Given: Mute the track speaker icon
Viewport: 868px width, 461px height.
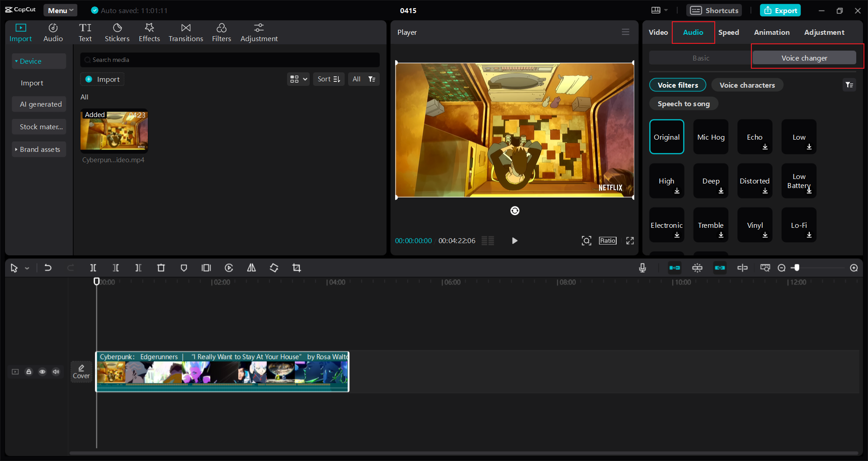Looking at the screenshot, I should (x=56, y=372).
